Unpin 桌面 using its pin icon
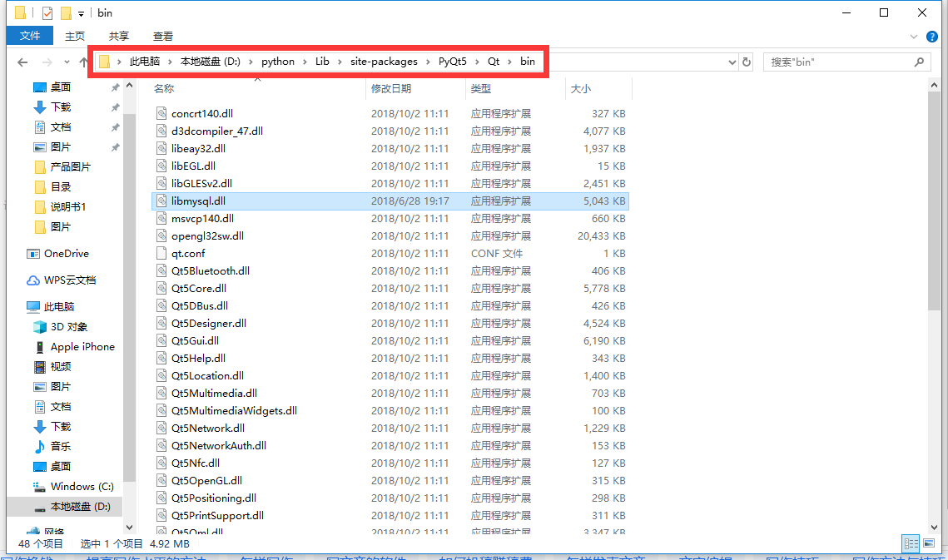Viewport: 948px width, 560px height. pyautogui.click(x=115, y=87)
